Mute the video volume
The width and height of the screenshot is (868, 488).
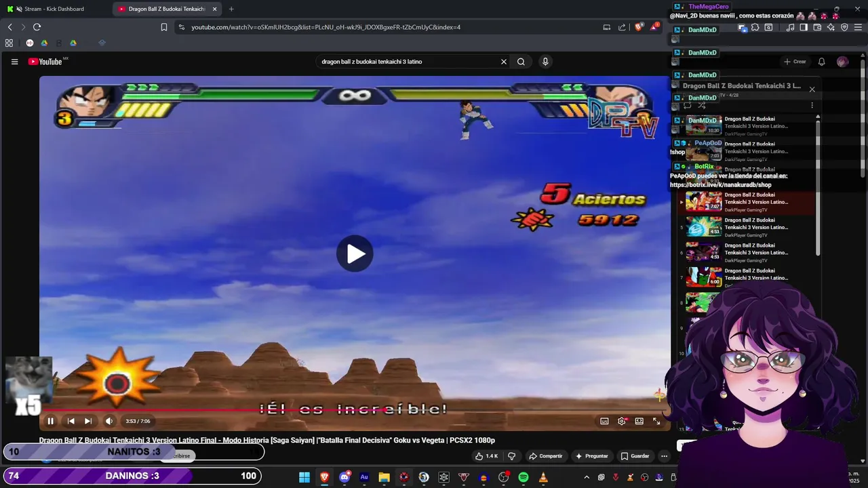tap(109, 421)
